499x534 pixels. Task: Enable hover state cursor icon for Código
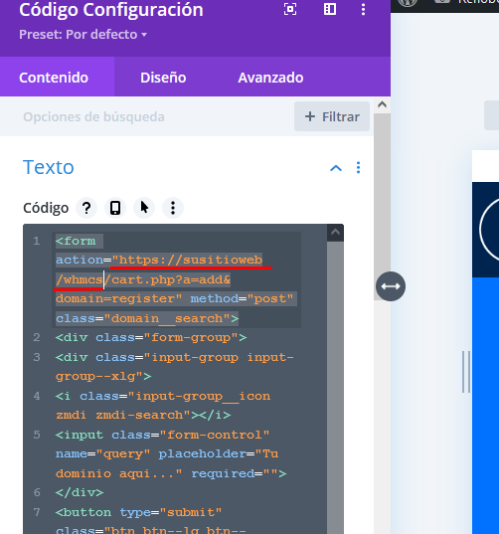(144, 208)
